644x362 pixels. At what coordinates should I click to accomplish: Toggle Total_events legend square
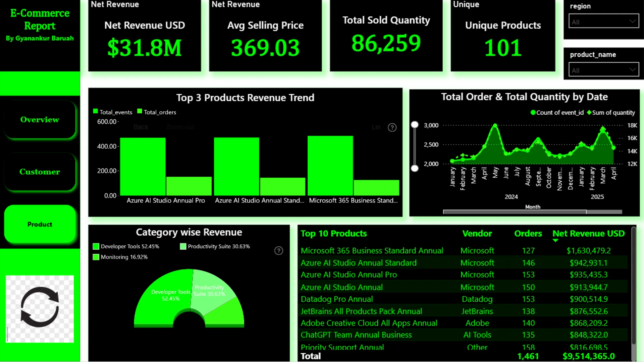click(x=96, y=111)
